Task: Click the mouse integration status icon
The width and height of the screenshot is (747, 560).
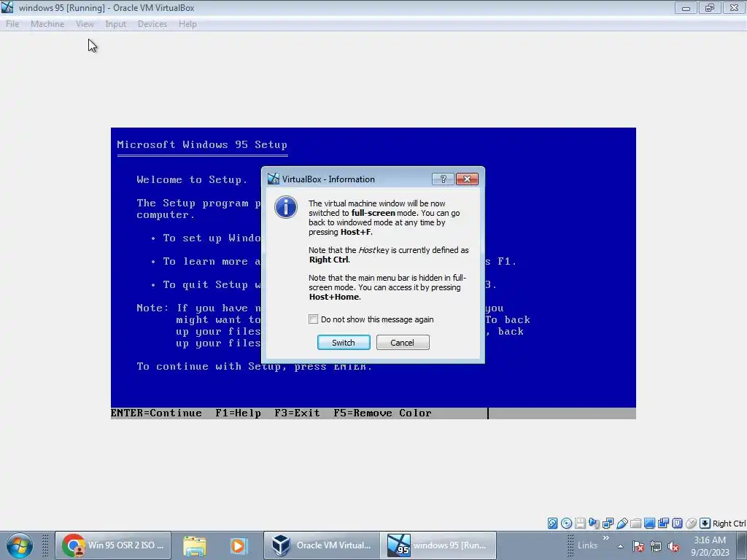Action: pos(691,524)
